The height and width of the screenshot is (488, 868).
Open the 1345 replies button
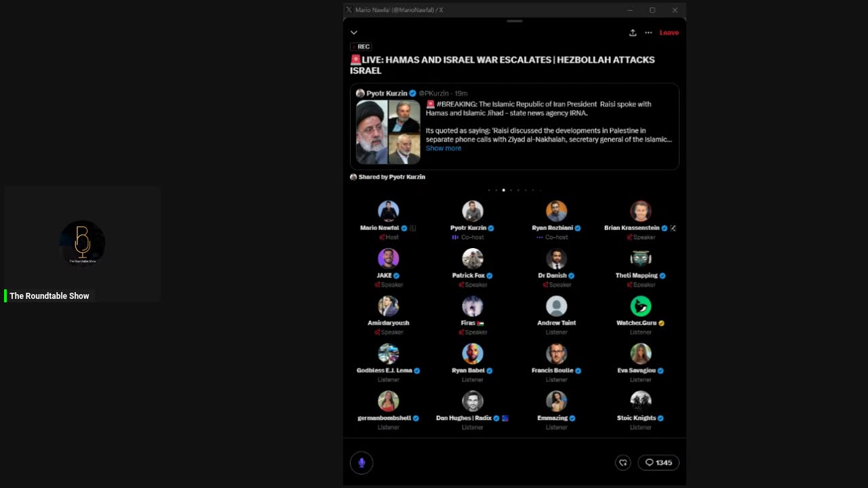pos(658,462)
